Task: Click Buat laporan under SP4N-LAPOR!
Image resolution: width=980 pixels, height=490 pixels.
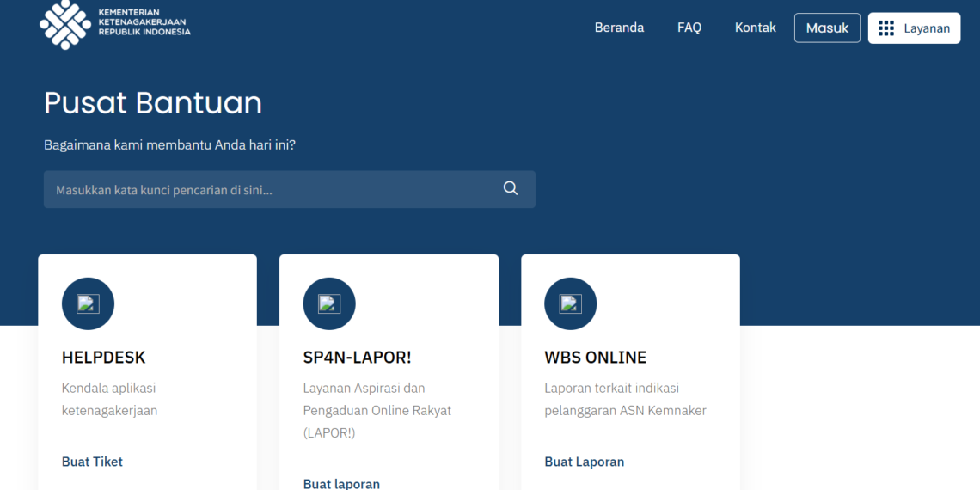Action: click(x=341, y=483)
